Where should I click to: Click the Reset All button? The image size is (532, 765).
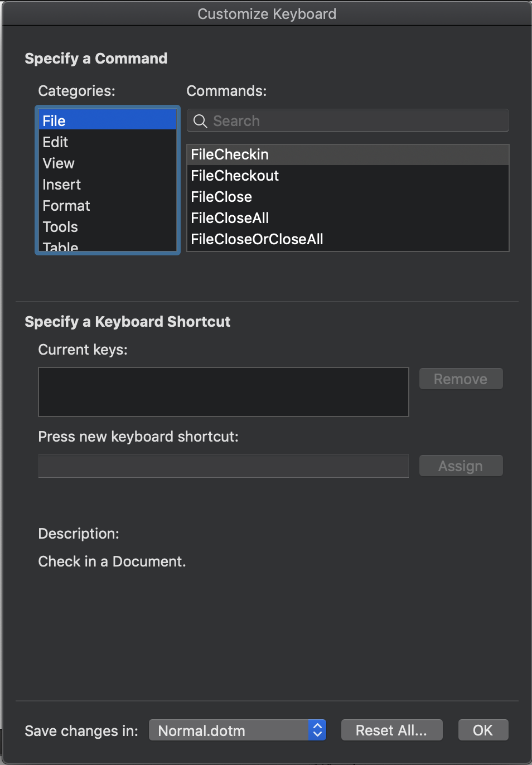[x=391, y=730]
